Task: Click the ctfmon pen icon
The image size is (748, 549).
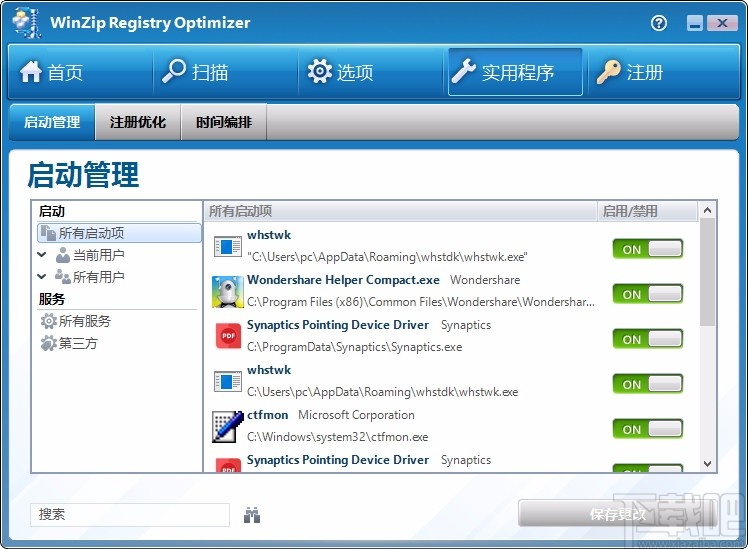Action: click(x=228, y=426)
